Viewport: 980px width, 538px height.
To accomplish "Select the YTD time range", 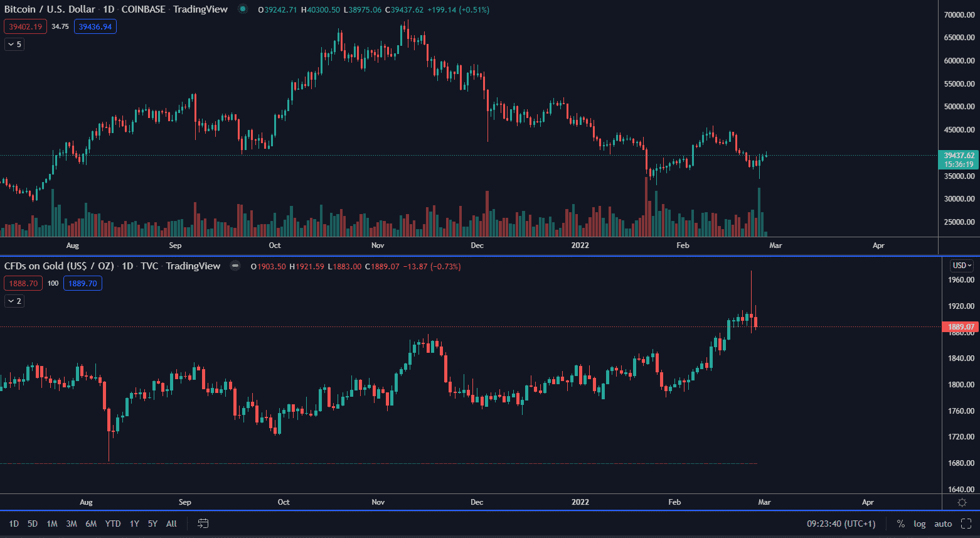I will pyautogui.click(x=113, y=524).
